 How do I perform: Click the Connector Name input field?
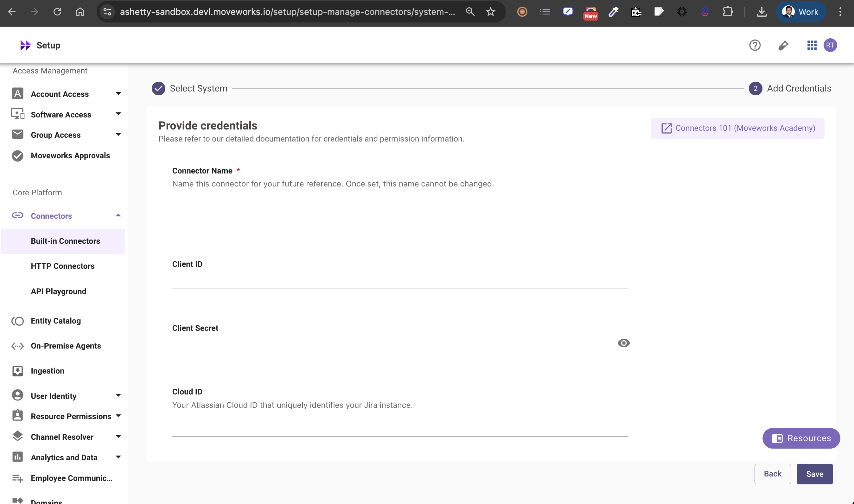[x=400, y=206]
